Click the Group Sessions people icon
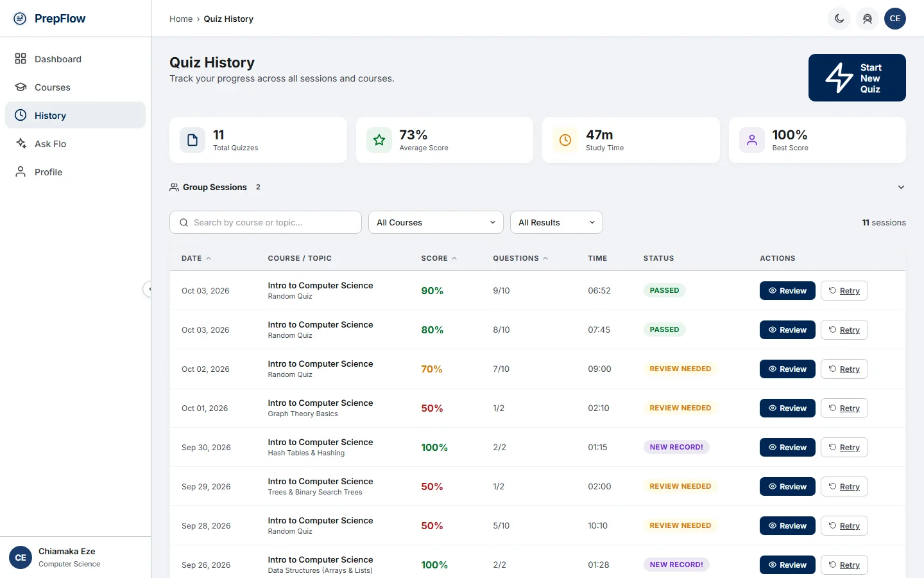 point(174,188)
